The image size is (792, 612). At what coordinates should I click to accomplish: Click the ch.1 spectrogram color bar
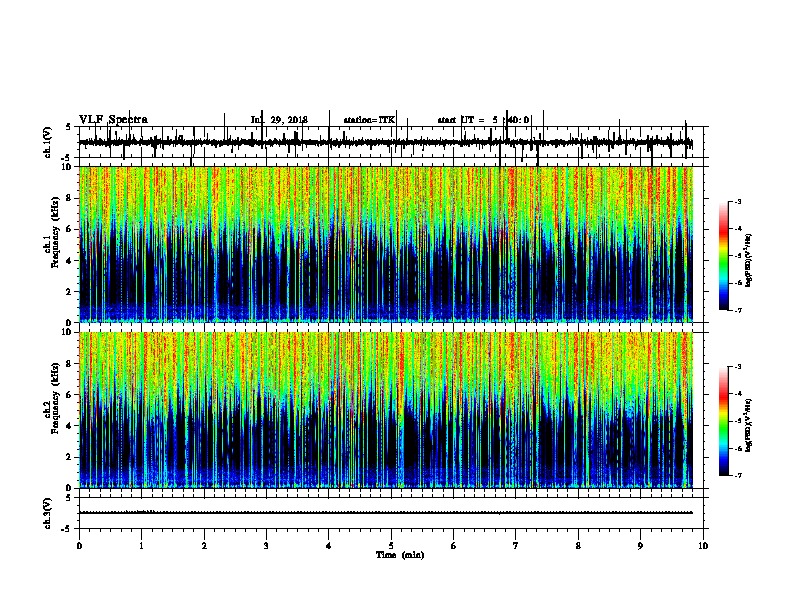click(723, 256)
